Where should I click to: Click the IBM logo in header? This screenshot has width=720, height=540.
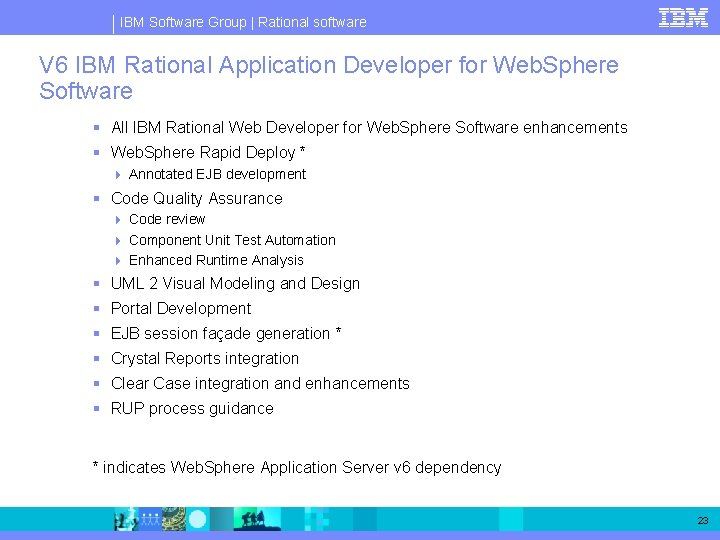683,18
